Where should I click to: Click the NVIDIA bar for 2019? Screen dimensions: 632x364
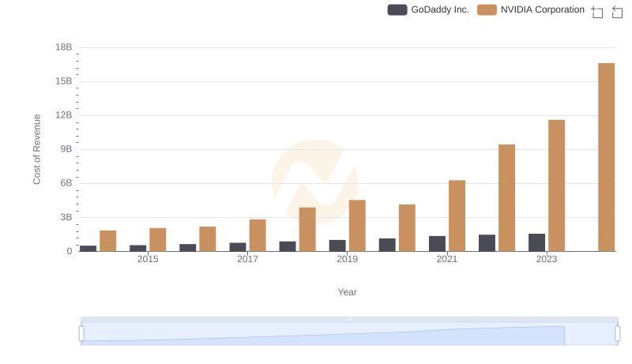click(x=357, y=226)
